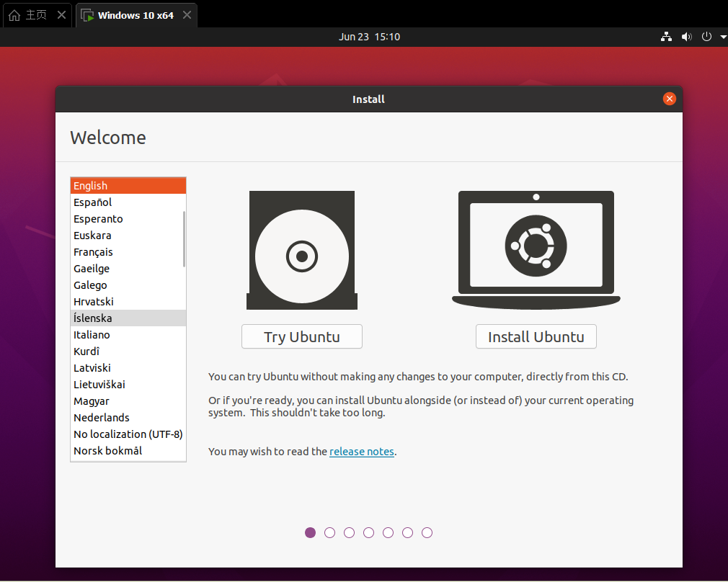The image size is (728, 582).
Task: Select Gaeilge in the language list
Action: tap(127, 269)
